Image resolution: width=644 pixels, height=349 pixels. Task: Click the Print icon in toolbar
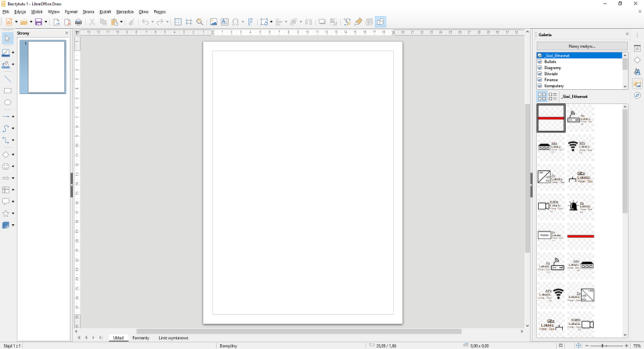(x=78, y=22)
